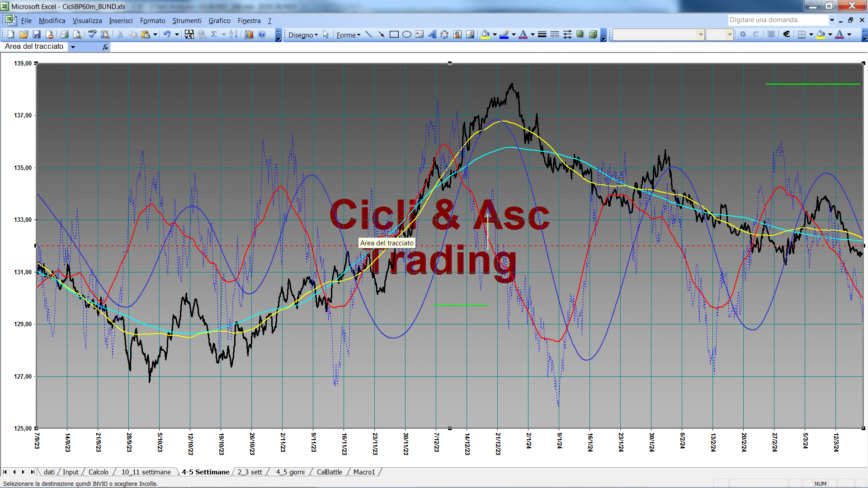Switch to the dati sheet tab
Image resolution: width=868 pixels, height=488 pixels.
tap(49, 472)
